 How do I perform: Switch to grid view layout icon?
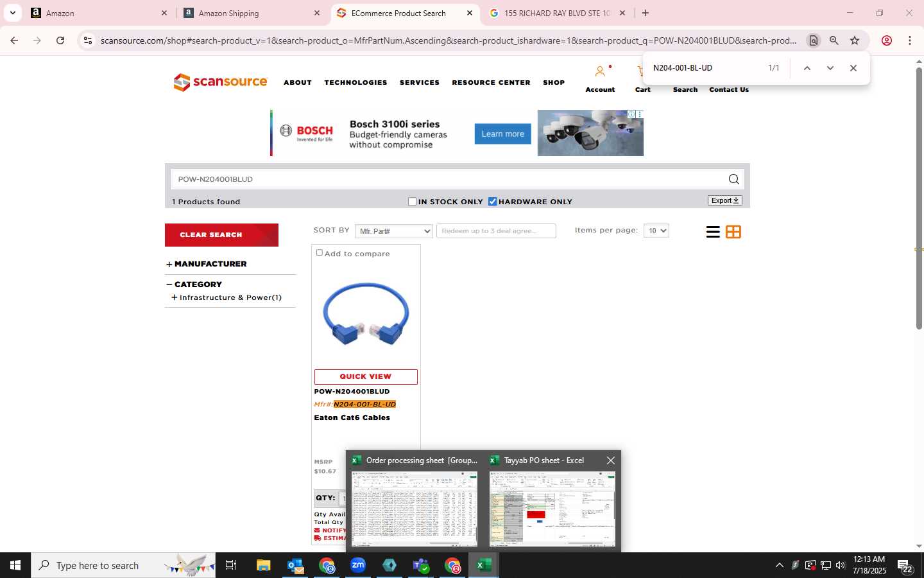tap(733, 232)
